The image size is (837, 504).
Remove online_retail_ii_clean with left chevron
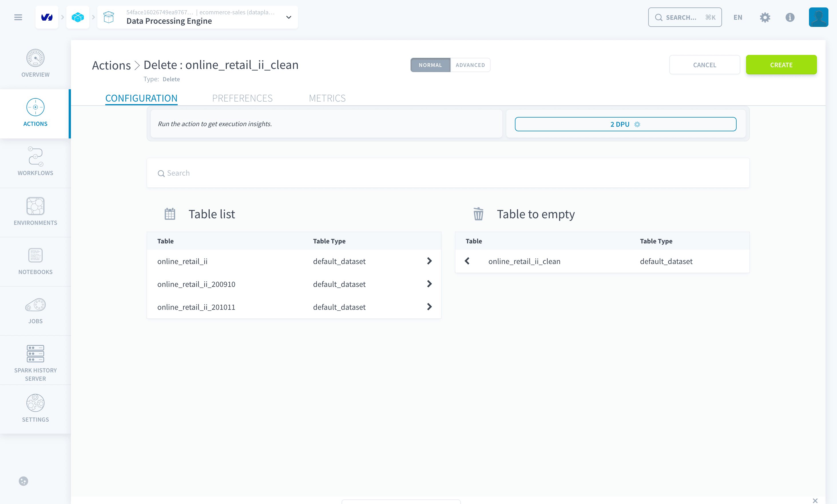pyautogui.click(x=467, y=261)
